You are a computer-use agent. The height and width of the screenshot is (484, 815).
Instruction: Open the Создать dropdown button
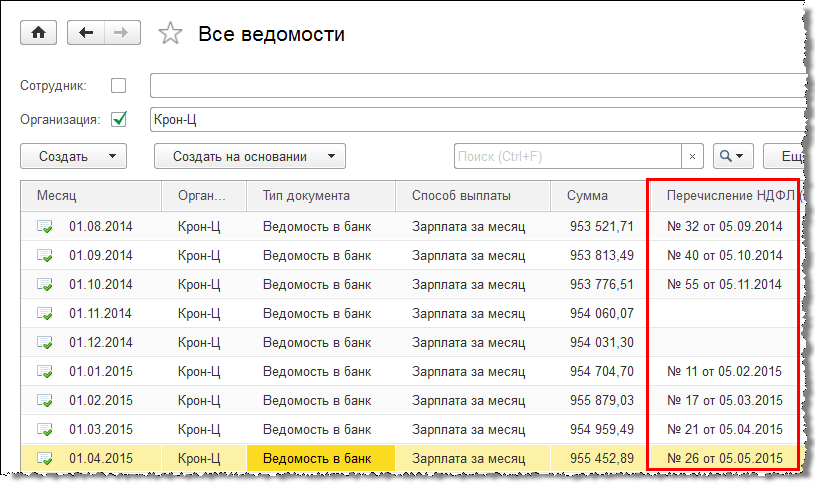[x=74, y=157]
